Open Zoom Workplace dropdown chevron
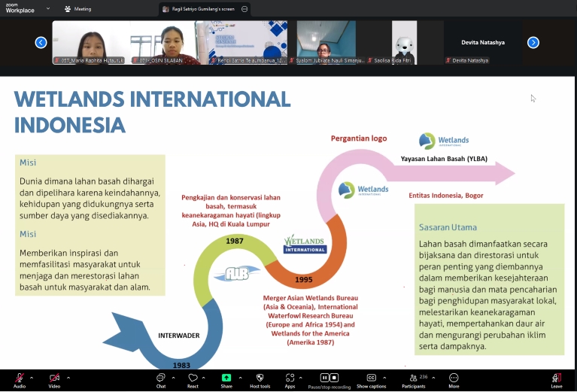This screenshot has width=577, height=392. click(x=48, y=8)
